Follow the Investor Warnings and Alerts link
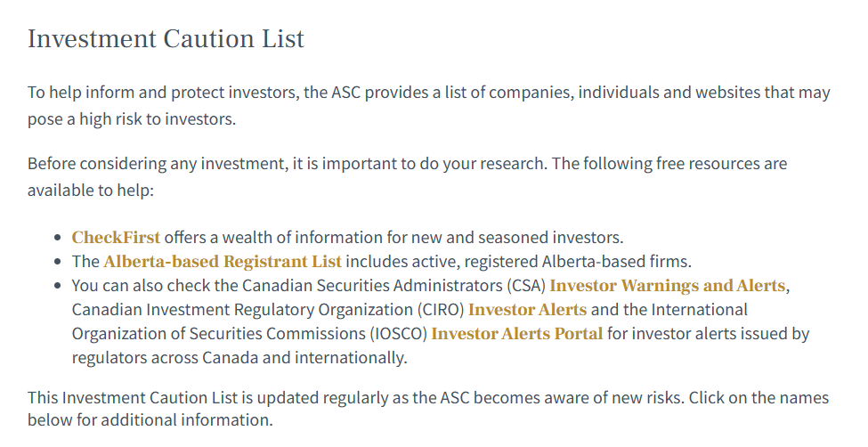Viewport: 868px width, 447px height. 667,286
